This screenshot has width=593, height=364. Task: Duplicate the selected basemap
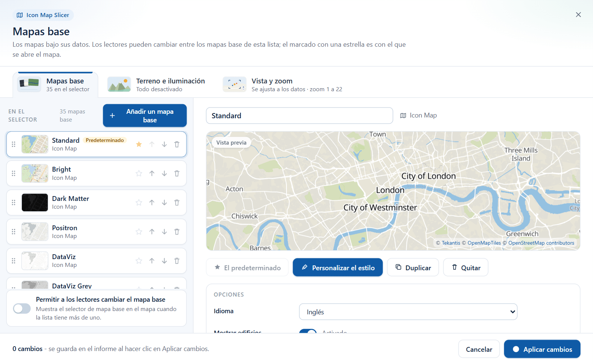413,267
